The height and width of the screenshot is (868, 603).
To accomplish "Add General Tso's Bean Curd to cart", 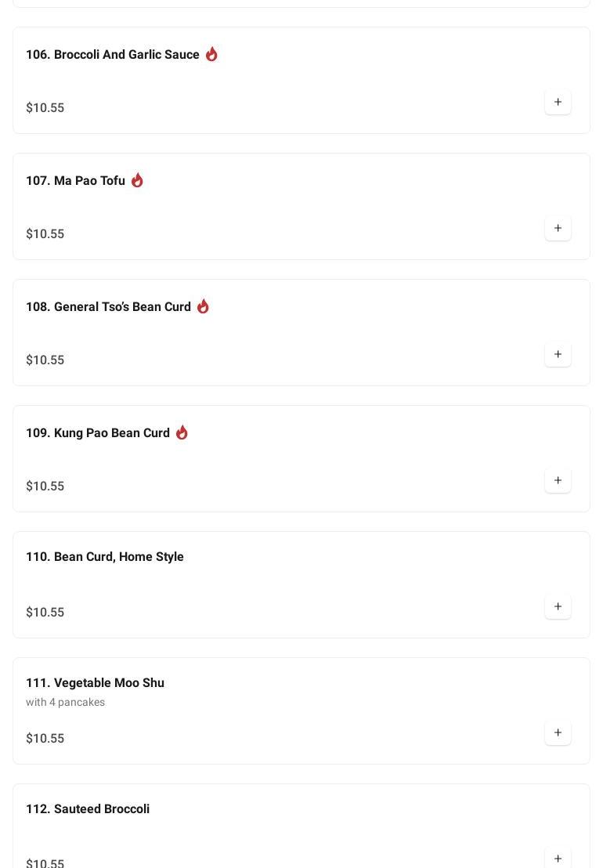I will [x=558, y=354].
